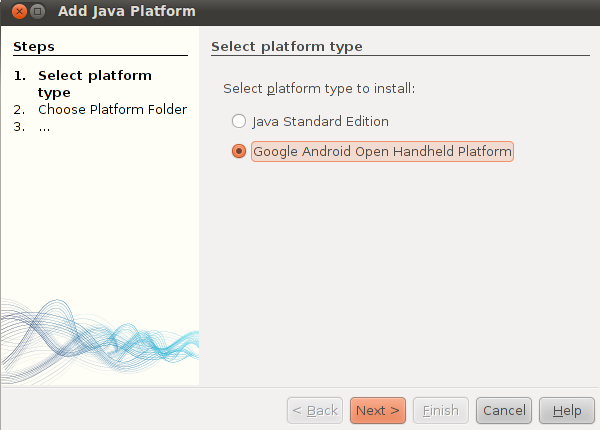Click the Select platform type heading

tap(287, 47)
